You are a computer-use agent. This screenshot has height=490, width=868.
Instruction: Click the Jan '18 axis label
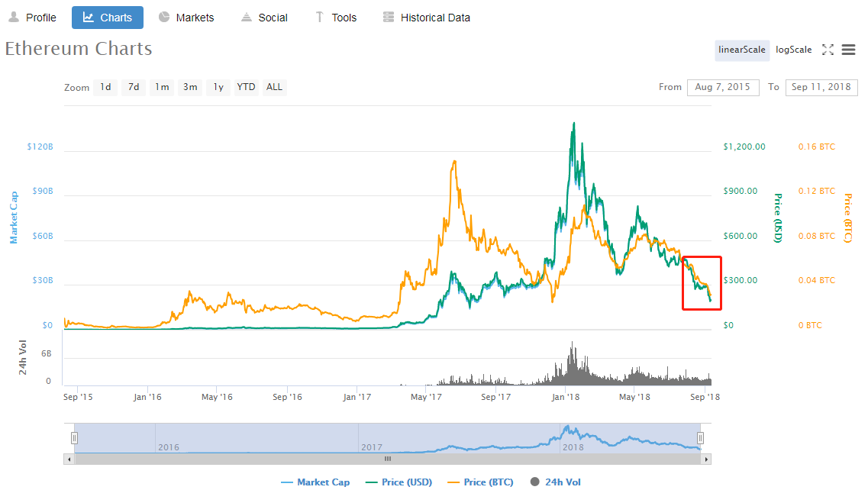[565, 397]
